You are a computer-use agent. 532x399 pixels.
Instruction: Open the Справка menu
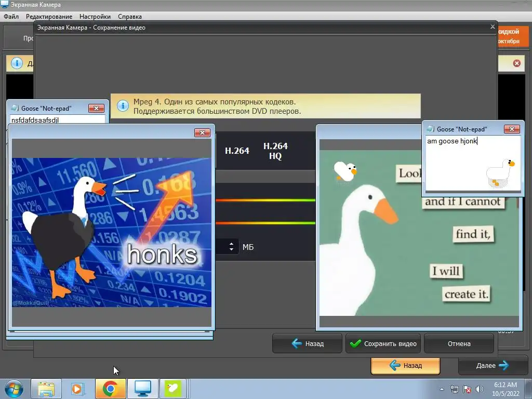tap(130, 17)
